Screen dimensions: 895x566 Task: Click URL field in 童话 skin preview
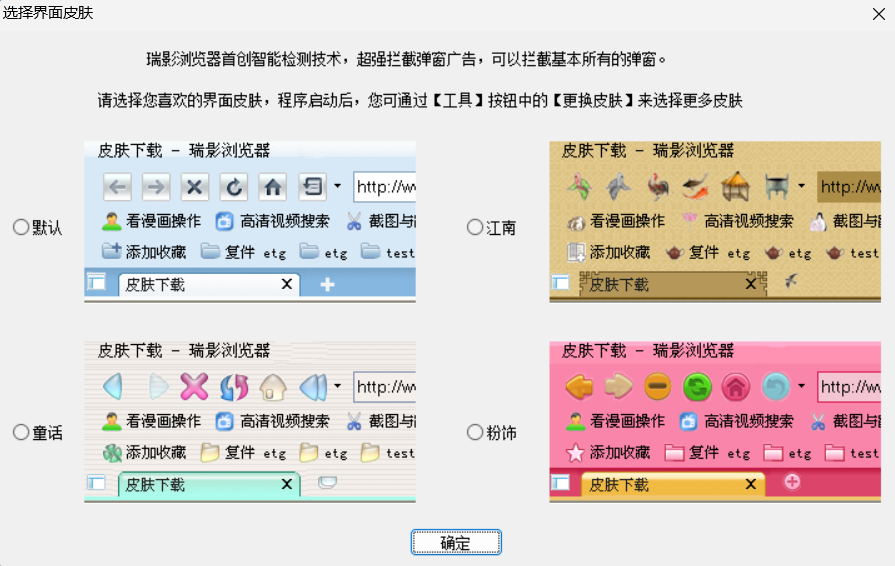[385, 387]
